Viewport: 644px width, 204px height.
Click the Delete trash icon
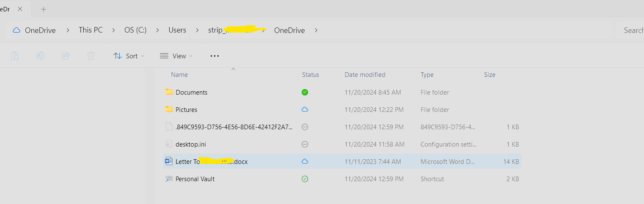pyautogui.click(x=91, y=56)
